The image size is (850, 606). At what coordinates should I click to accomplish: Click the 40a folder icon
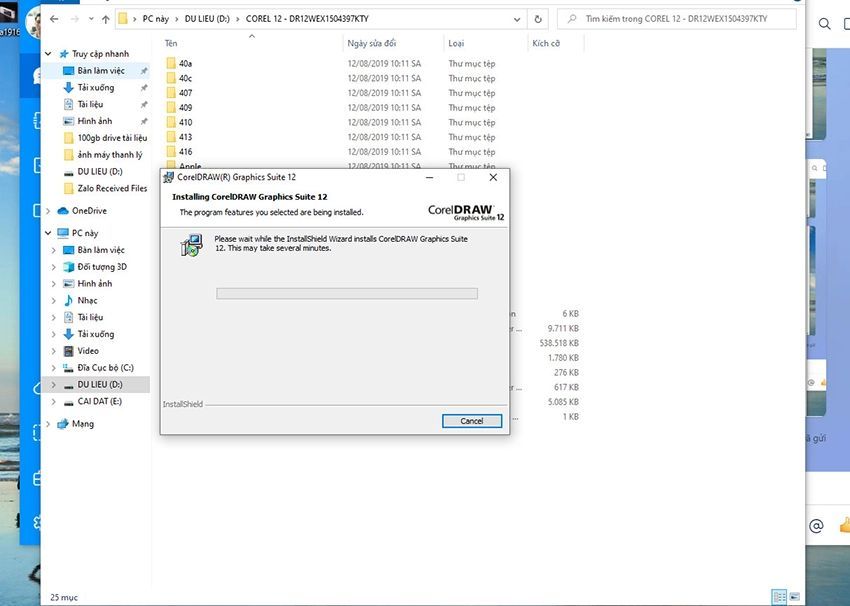point(171,63)
